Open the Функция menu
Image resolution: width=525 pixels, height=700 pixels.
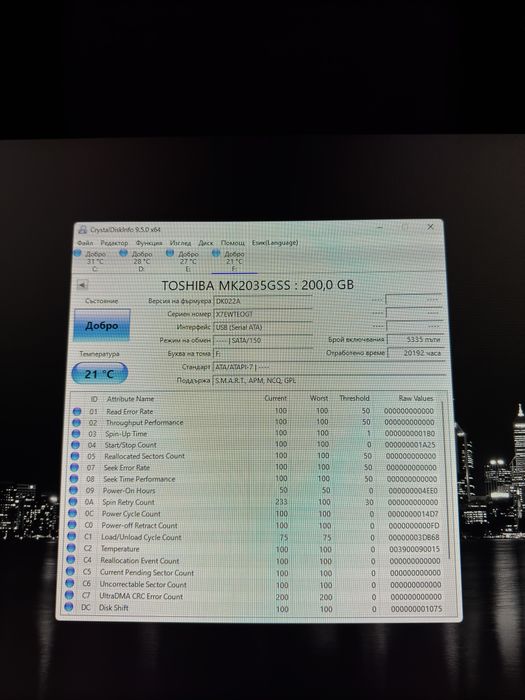click(x=149, y=243)
